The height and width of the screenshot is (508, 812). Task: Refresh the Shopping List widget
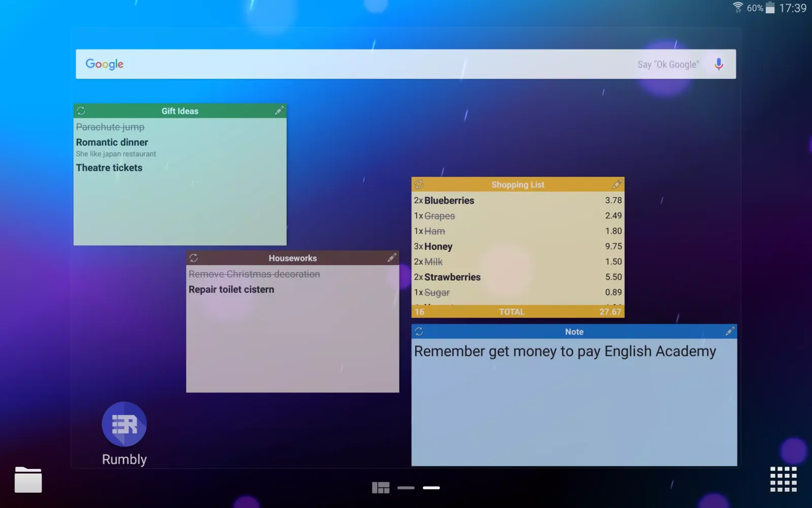click(419, 184)
